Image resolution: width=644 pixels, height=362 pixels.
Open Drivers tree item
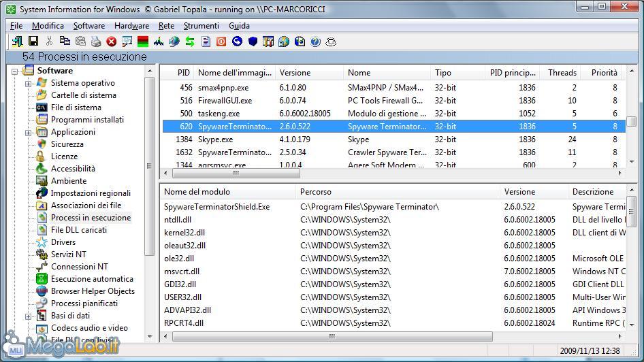[63, 242]
